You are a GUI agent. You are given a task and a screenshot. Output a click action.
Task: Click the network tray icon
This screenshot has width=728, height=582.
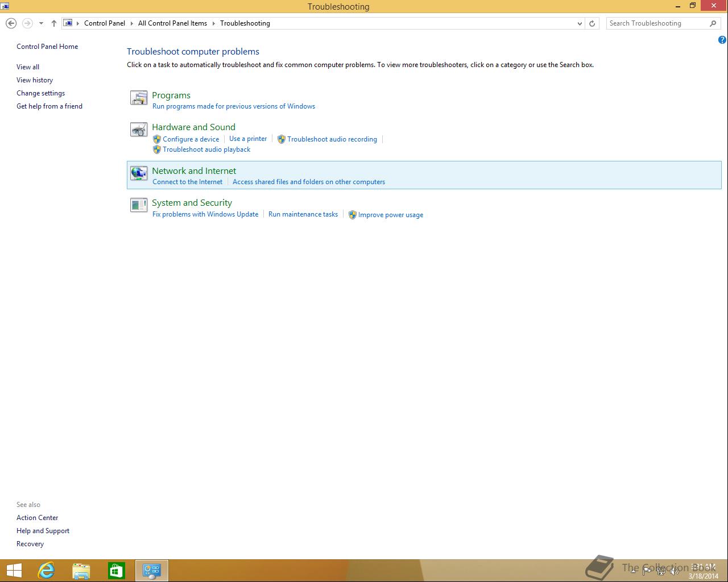click(661, 571)
